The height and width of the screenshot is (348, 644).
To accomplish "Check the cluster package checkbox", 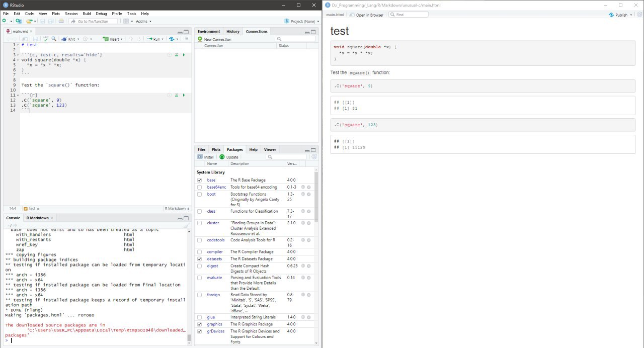I will pyautogui.click(x=200, y=223).
